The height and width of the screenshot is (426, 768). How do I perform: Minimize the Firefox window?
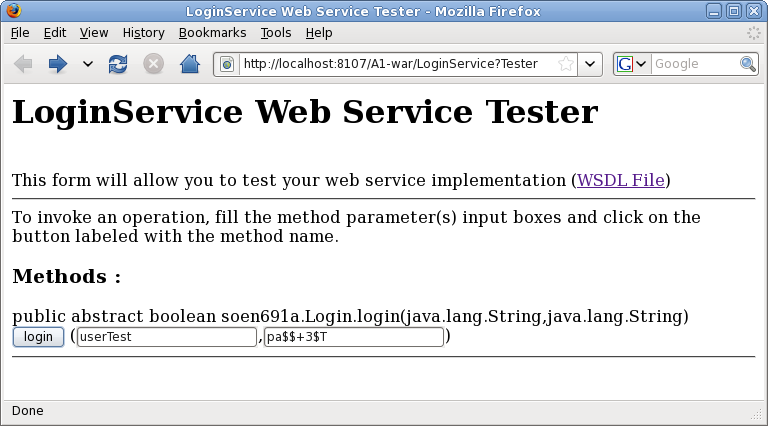(714, 11)
